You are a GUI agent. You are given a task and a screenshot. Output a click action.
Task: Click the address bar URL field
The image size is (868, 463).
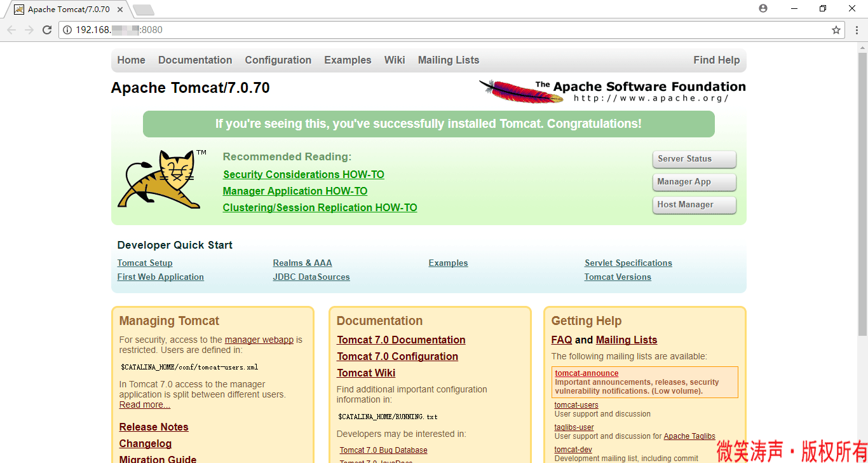tap(451, 30)
